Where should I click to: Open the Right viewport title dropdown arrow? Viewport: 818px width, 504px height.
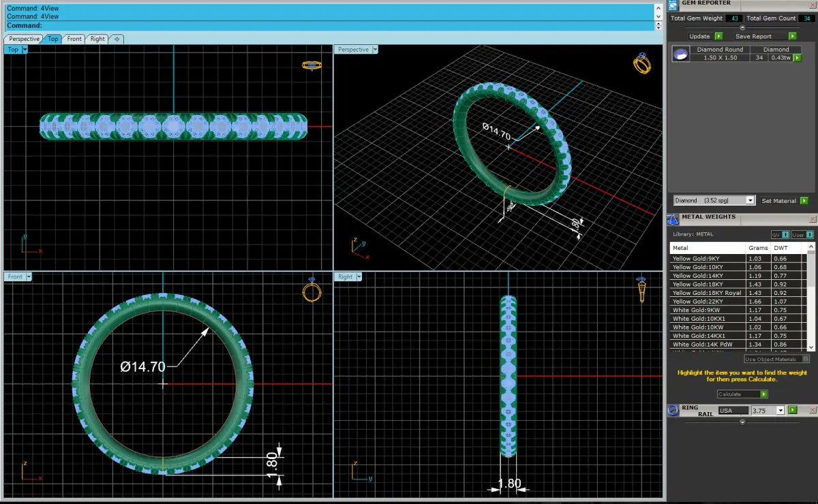tap(359, 277)
